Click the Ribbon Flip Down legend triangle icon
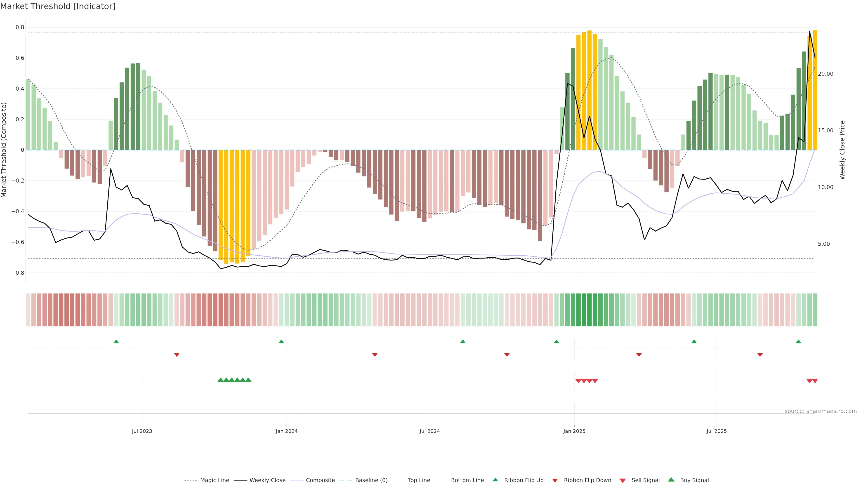 (555, 481)
